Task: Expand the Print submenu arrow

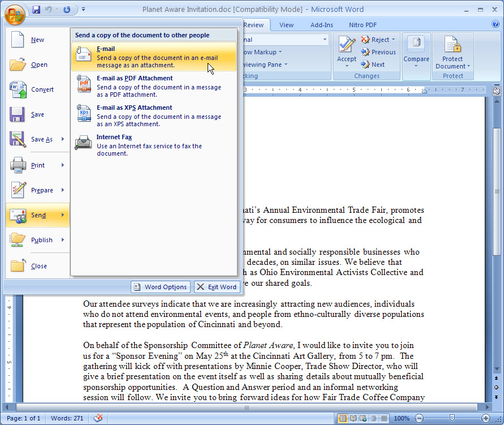Action: coord(63,165)
